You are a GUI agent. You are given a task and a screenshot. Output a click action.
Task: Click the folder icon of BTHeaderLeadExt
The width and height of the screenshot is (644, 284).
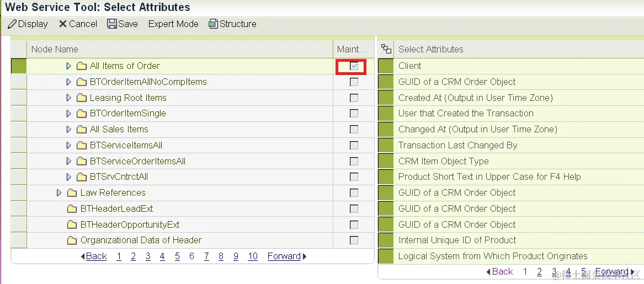click(72, 209)
